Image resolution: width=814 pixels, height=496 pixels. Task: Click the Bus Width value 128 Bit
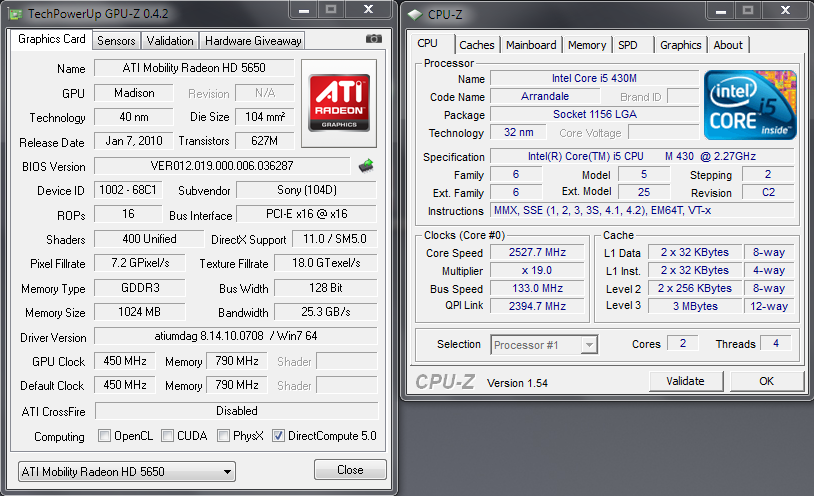point(326,288)
